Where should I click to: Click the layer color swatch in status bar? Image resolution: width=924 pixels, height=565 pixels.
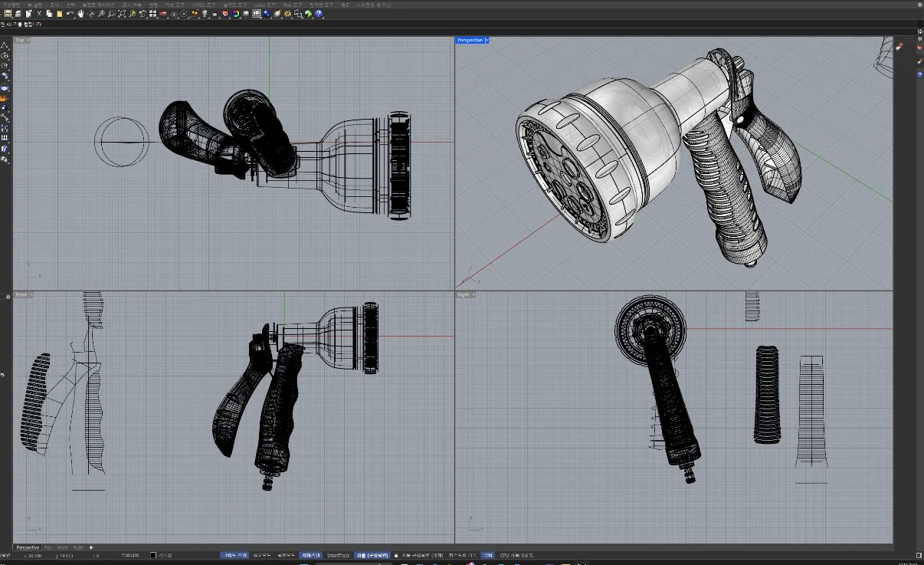(x=153, y=555)
